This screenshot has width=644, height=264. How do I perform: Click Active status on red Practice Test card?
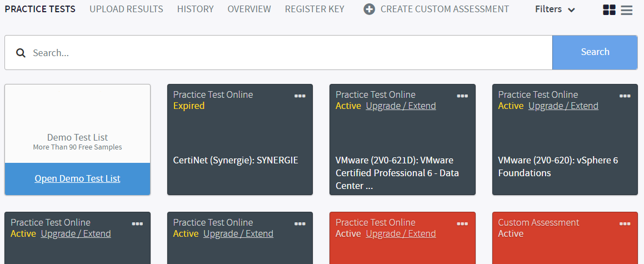pyautogui.click(x=348, y=233)
